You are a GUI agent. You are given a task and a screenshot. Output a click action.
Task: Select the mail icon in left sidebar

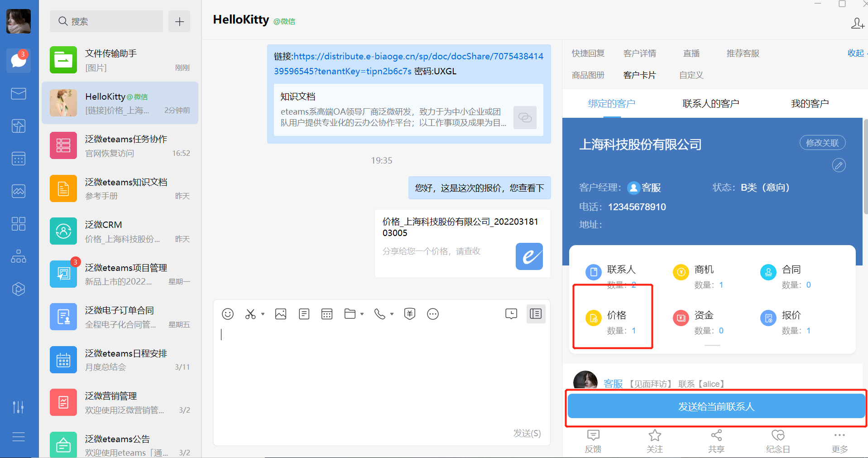click(18, 93)
